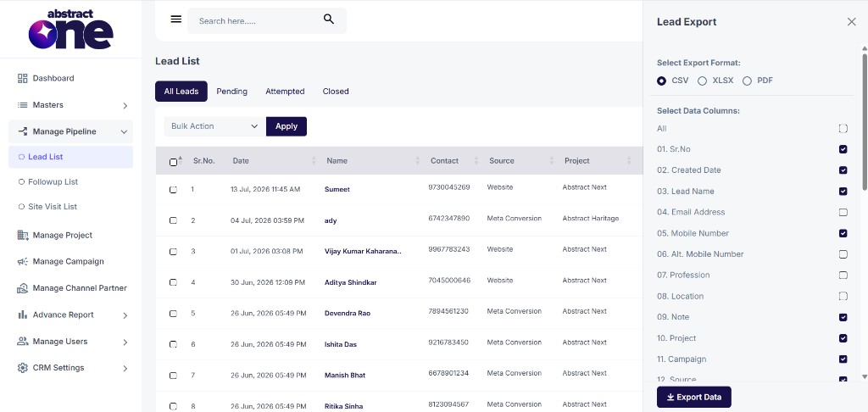Enable the 04. Email Address column
This screenshot has width=868, height=412.
click(843, 212)
